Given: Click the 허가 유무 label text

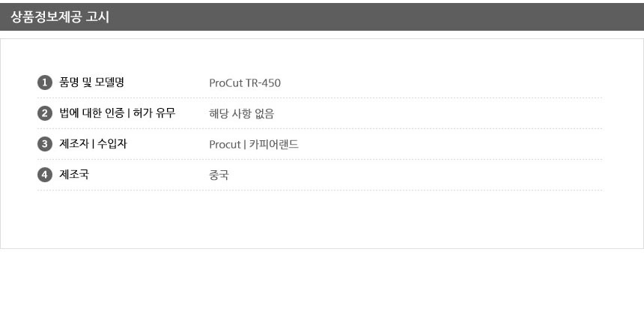Looking at the screenshot, I should pos(154,113).
